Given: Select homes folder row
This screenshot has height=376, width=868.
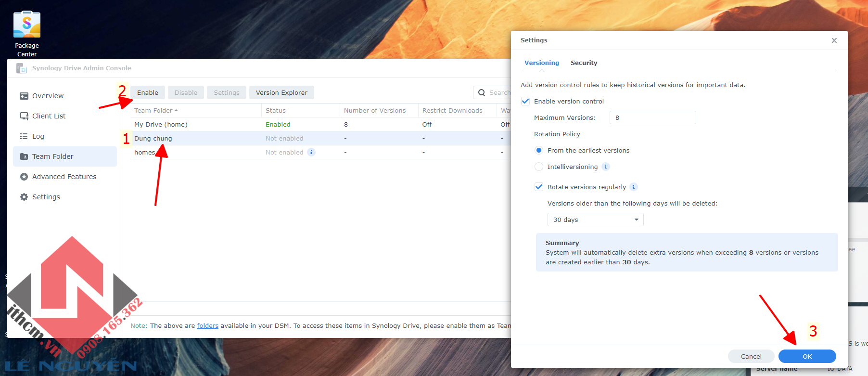Looking at the screenshot, I should coord(320,152).
